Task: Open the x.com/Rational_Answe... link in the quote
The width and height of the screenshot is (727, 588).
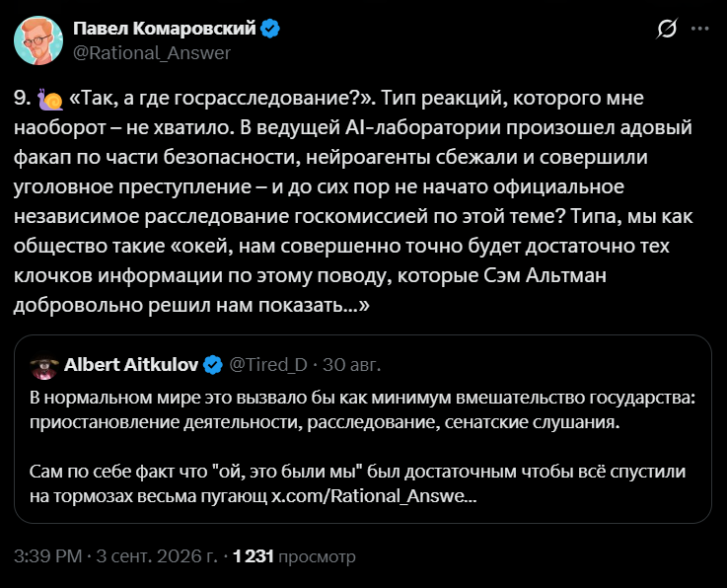Action: 374,496
